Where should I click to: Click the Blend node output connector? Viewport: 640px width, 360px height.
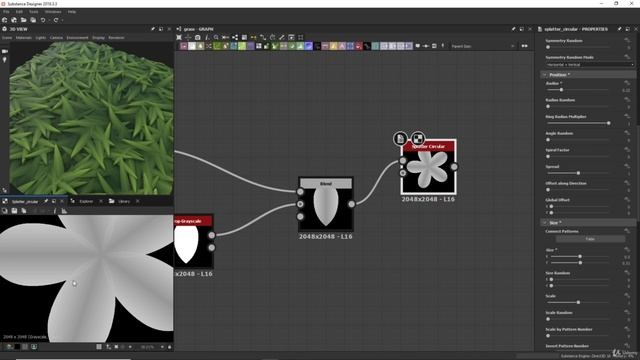351,204
